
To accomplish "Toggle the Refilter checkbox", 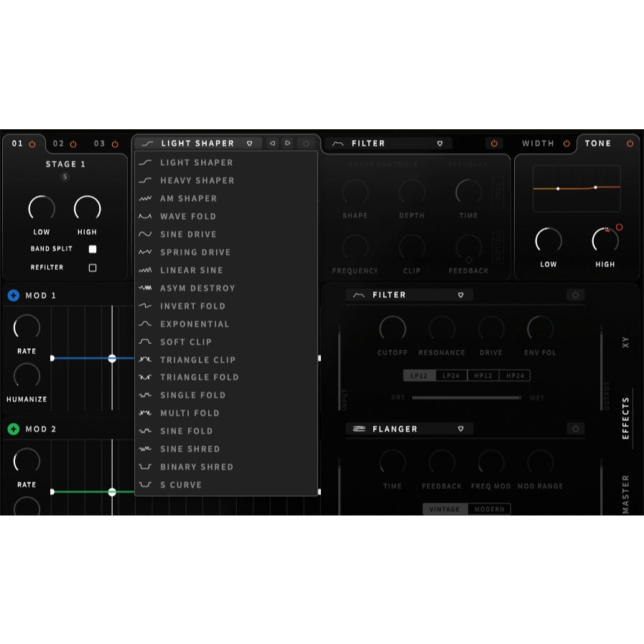I will 92,267.
